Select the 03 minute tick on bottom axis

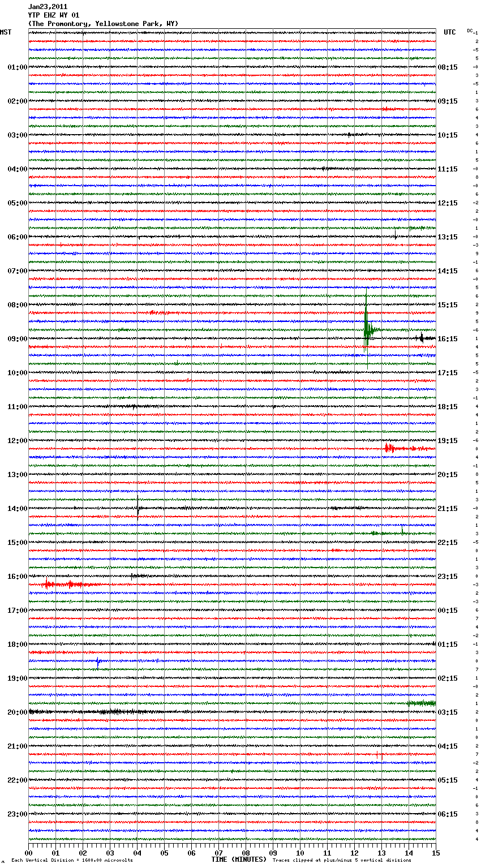coord(110,853)
